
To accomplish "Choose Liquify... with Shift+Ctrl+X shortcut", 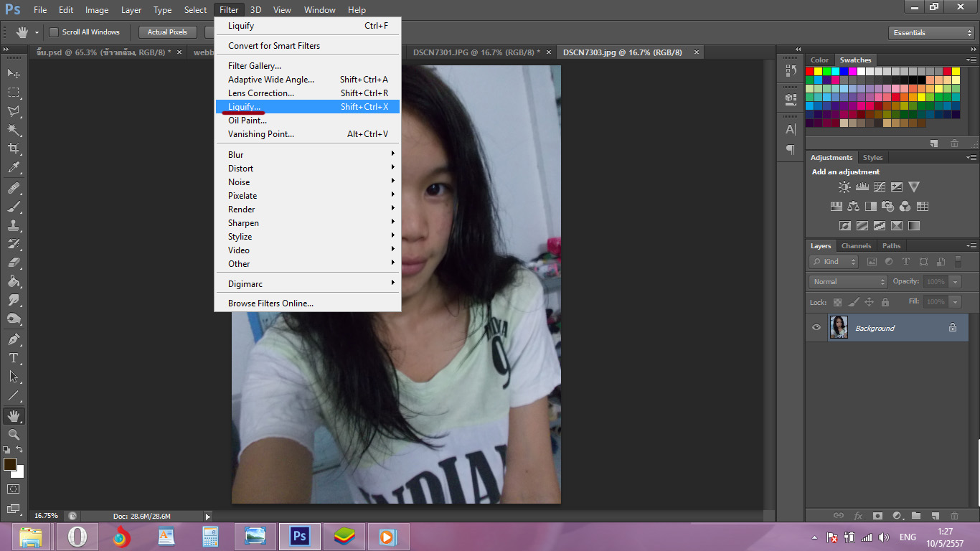I will pos(307,107).
